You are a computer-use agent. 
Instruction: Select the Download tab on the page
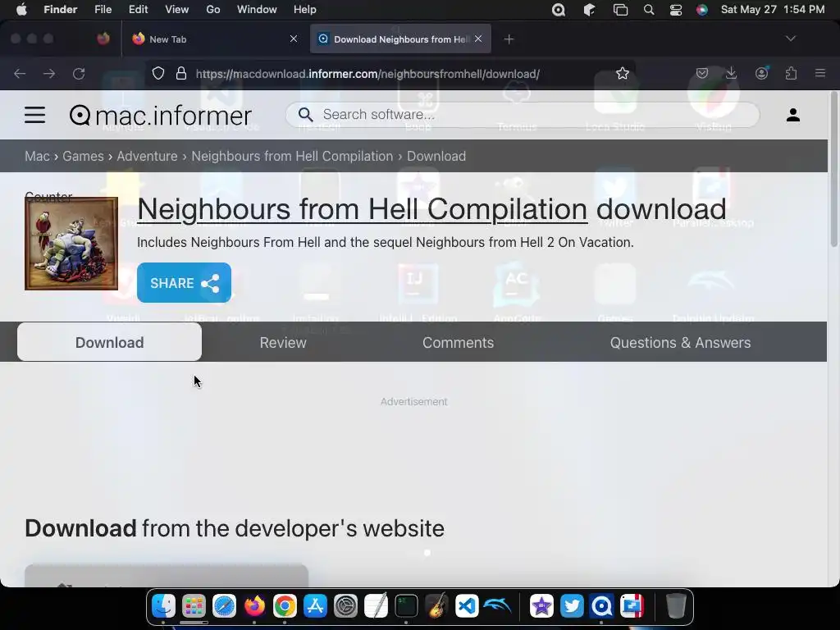point(109,342)
